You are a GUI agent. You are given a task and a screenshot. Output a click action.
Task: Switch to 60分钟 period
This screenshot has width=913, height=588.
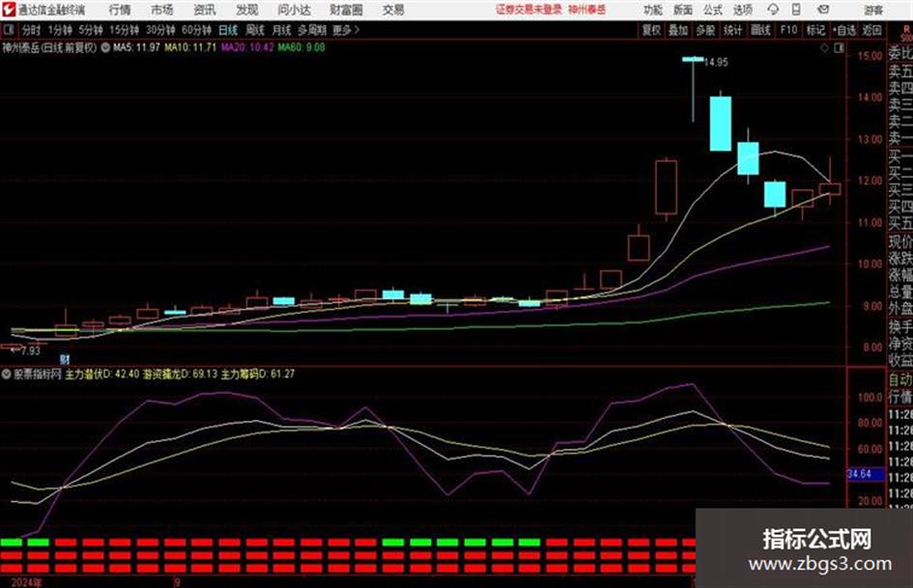[x=196, y=30]
